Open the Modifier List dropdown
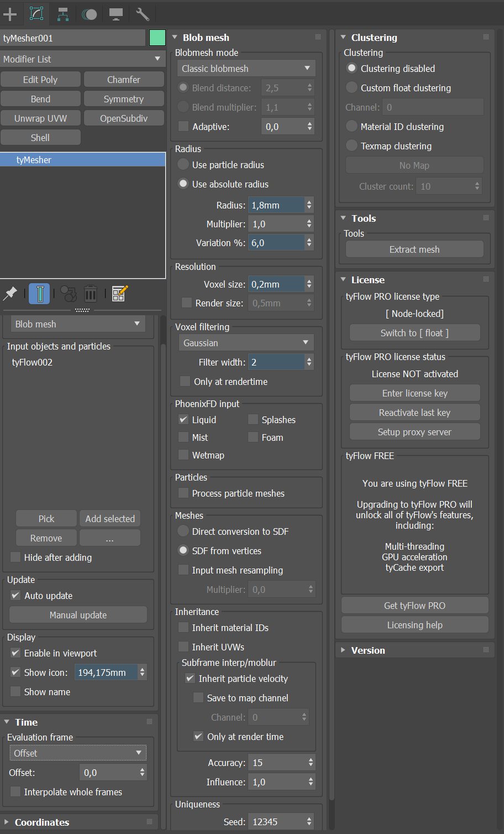Image resolution: width=504 pixels, height=834 pixels. pos(82,59)
